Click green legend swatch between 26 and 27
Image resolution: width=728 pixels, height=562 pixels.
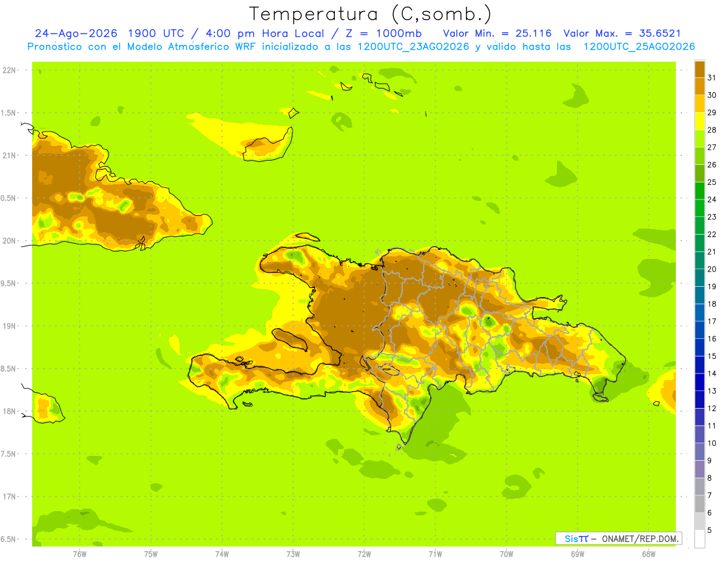[x=699, y=156]
